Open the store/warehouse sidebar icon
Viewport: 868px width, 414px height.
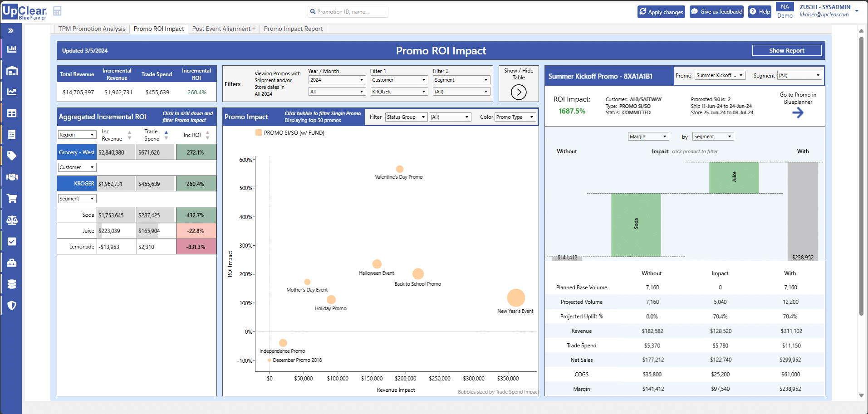[x=12, y=71]
